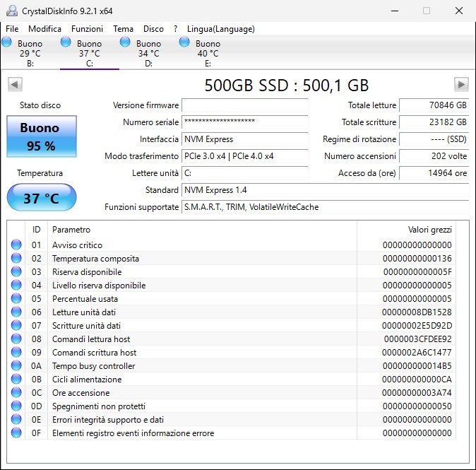Click raw value 0000002A6C1477

417,352
